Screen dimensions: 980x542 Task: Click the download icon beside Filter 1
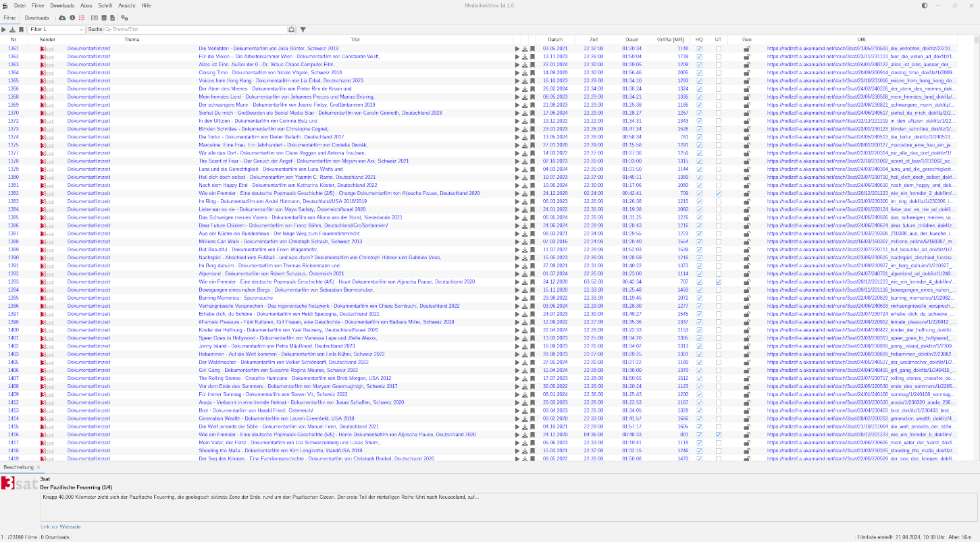12,30
